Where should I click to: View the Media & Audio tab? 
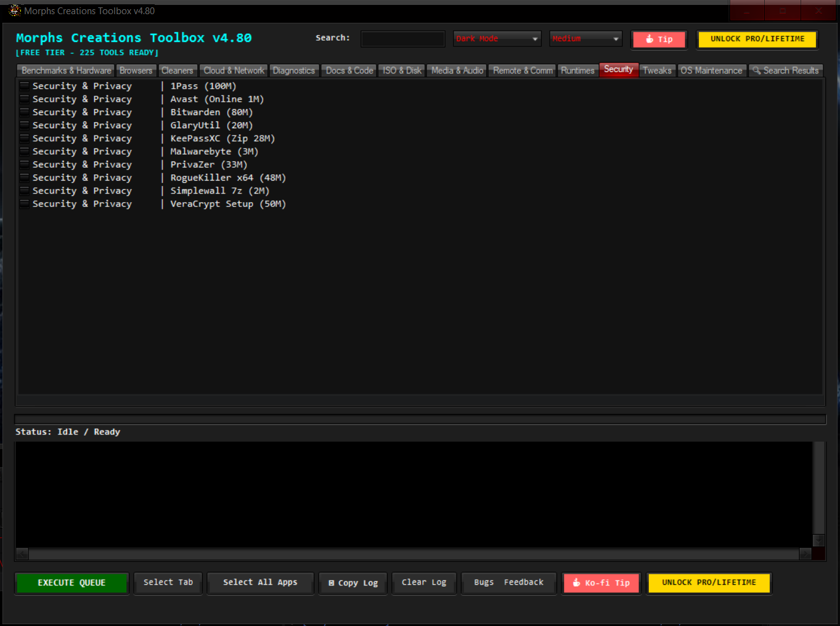click(x=457, y=71)
